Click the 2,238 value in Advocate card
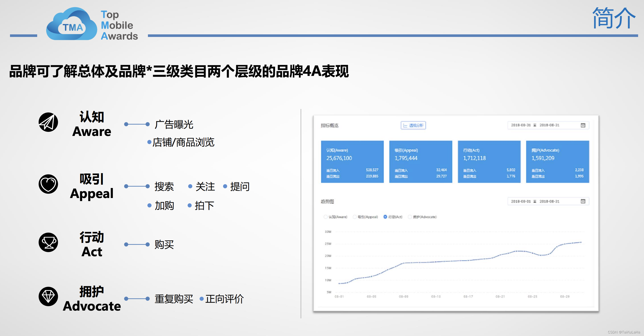 tap(579, 170)
